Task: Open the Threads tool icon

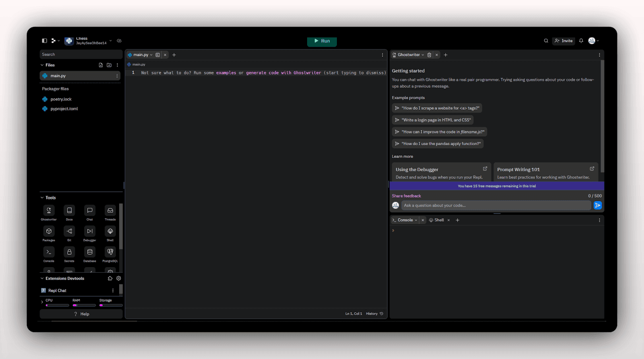Action: [x=110, y=211]
